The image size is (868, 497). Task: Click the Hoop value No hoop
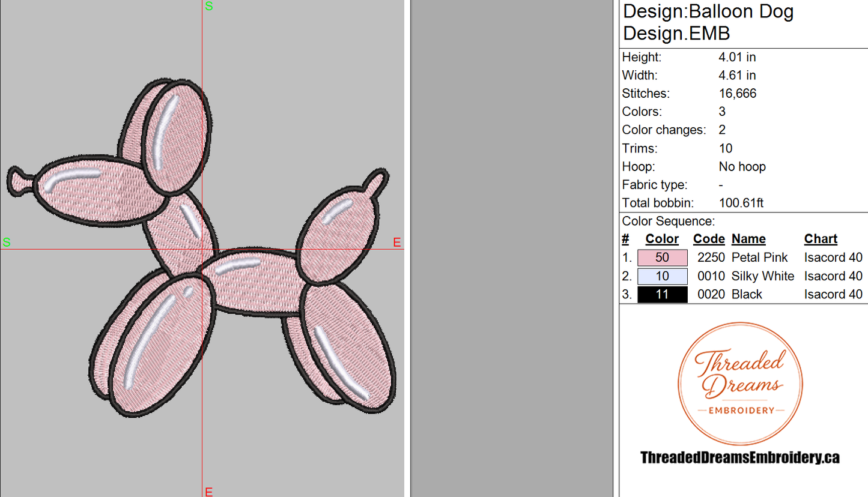[x=742, y=167]
